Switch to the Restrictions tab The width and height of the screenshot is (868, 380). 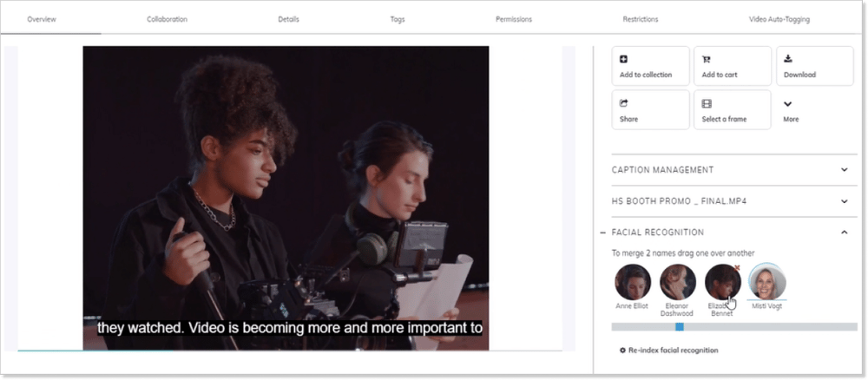click(641, 19)
